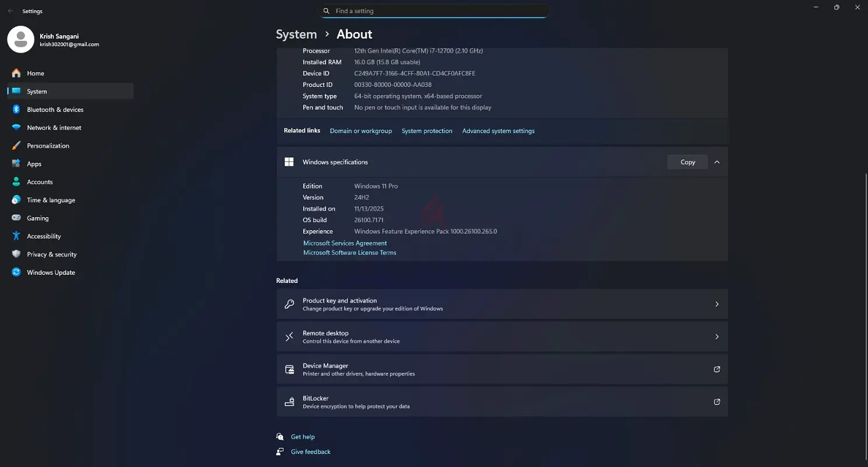Open System protection link
This screenshot has height=467, width=868.
pyautogui.click(x=427, y=131)
